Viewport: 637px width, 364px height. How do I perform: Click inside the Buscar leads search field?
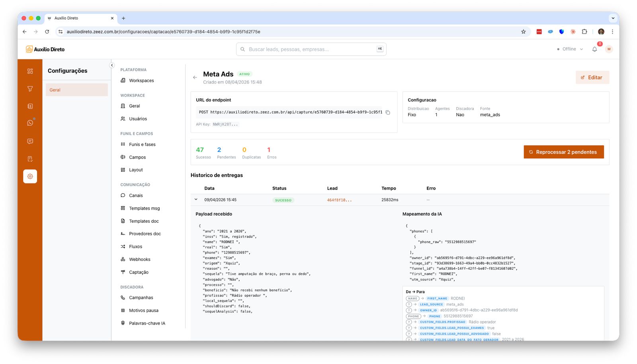pyautogui.click(x=311, y=49)
